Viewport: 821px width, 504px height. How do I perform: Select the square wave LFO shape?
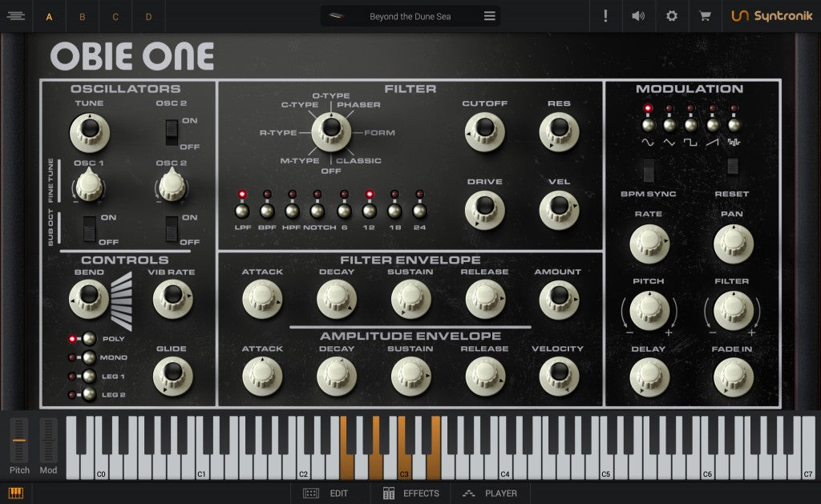click(691, 124)
